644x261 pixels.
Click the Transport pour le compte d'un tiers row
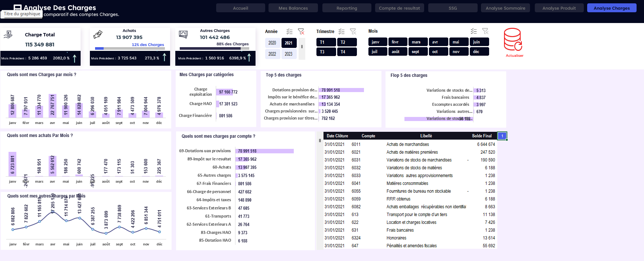(x=410, y=215)
